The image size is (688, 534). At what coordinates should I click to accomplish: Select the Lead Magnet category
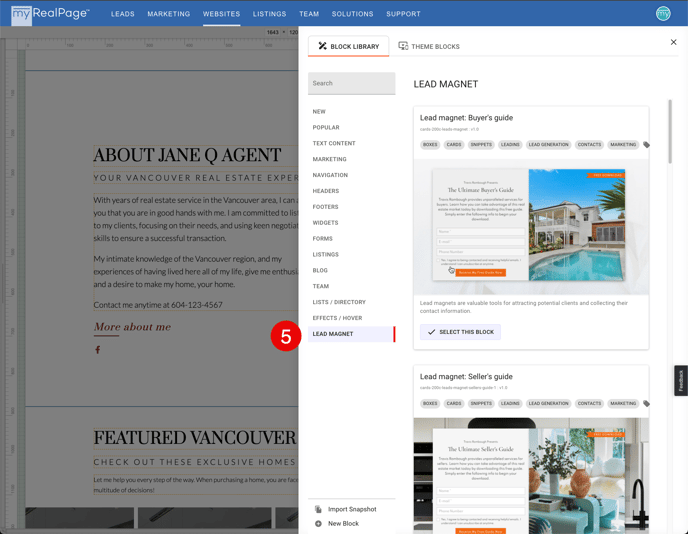(x=351, y=334)
